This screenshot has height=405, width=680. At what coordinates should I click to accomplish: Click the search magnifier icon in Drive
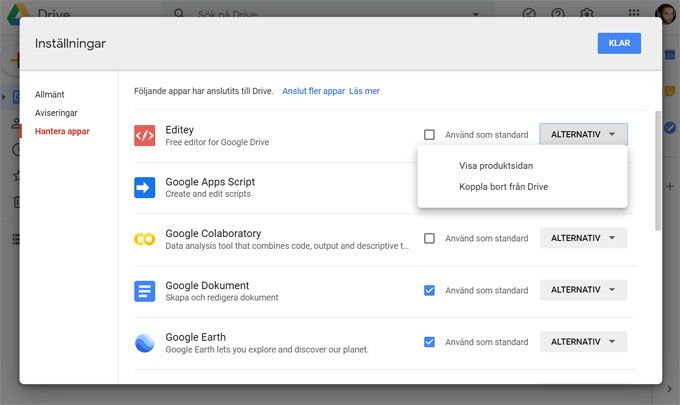click(x=179, y=13)
